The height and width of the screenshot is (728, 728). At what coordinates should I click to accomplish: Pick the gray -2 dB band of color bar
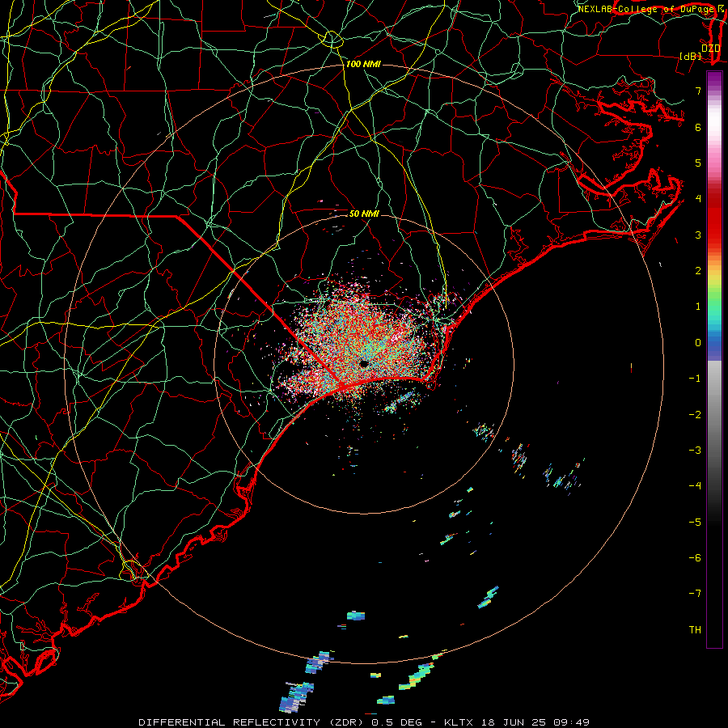714,414
